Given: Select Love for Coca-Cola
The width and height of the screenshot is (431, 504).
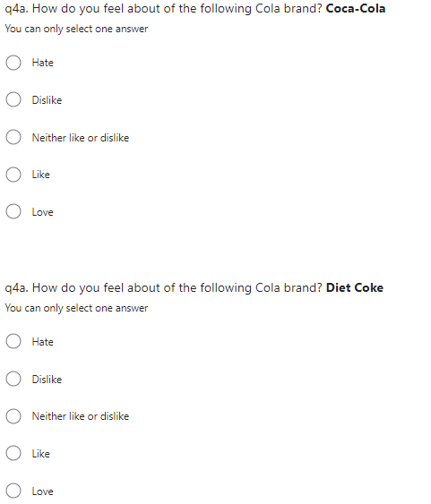Looking at the screenshot, I should tap(13, 211).
